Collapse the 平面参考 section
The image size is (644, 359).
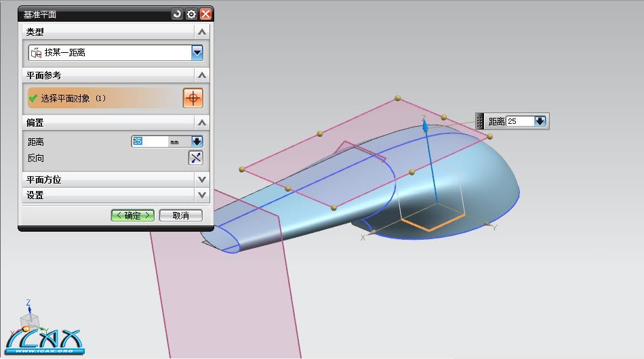pos(201,75)
